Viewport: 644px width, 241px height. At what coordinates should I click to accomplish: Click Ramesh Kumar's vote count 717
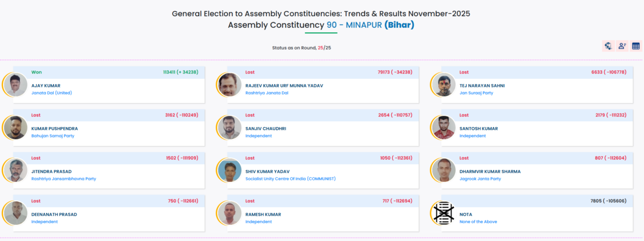389,201
